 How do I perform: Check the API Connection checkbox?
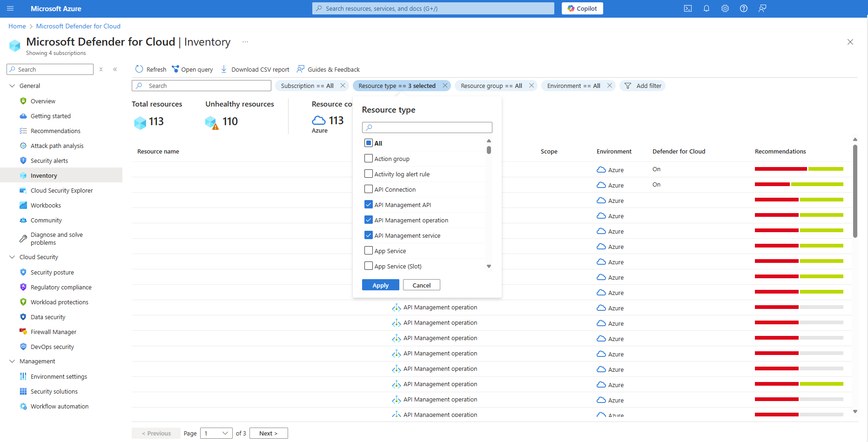click(369, 189)
